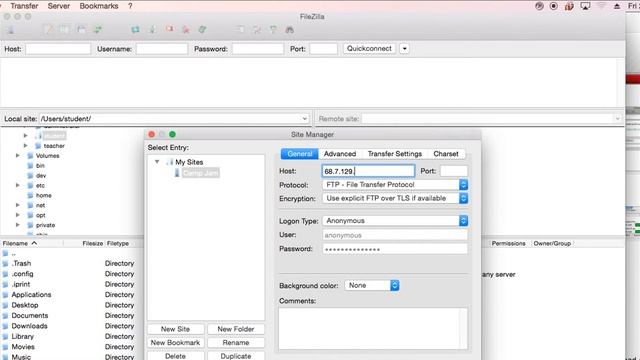Viewport: 640px width, 360px height.
Task: Click the Quickconnect bar Username field
Action: pos(162,49)
